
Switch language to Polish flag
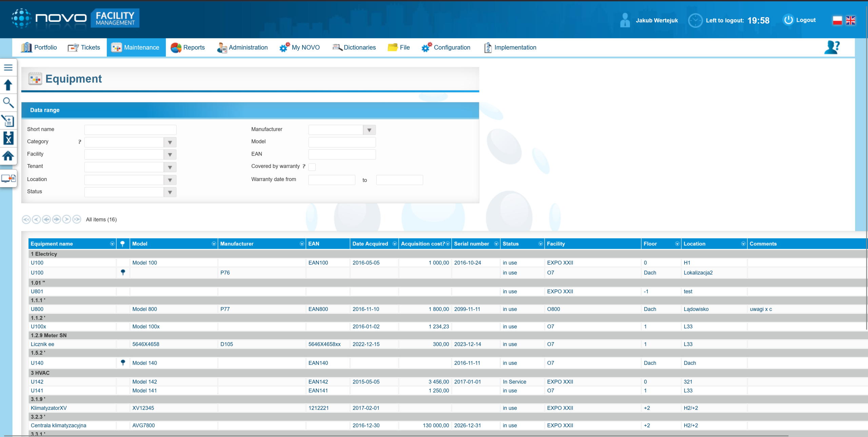(x=837, y=20)
